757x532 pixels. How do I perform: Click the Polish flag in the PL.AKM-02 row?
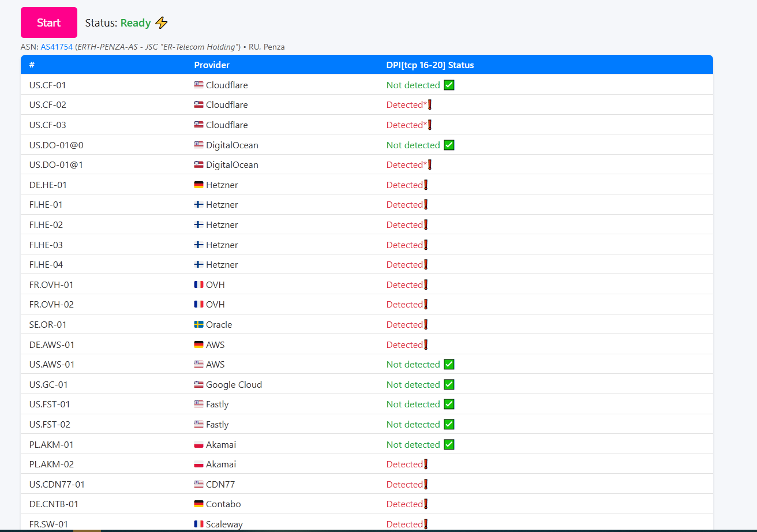tap(198, 464)
